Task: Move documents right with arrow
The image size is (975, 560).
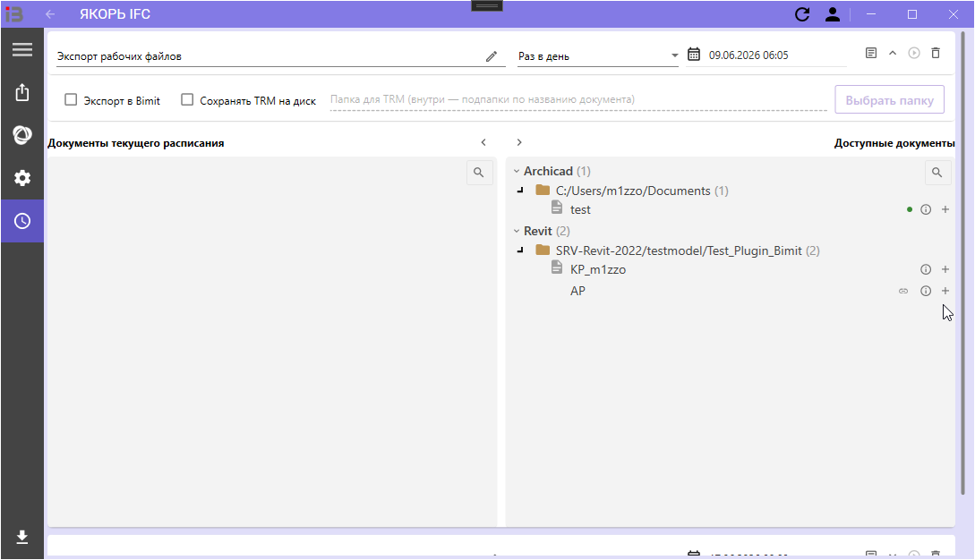Action: [519, 142]
